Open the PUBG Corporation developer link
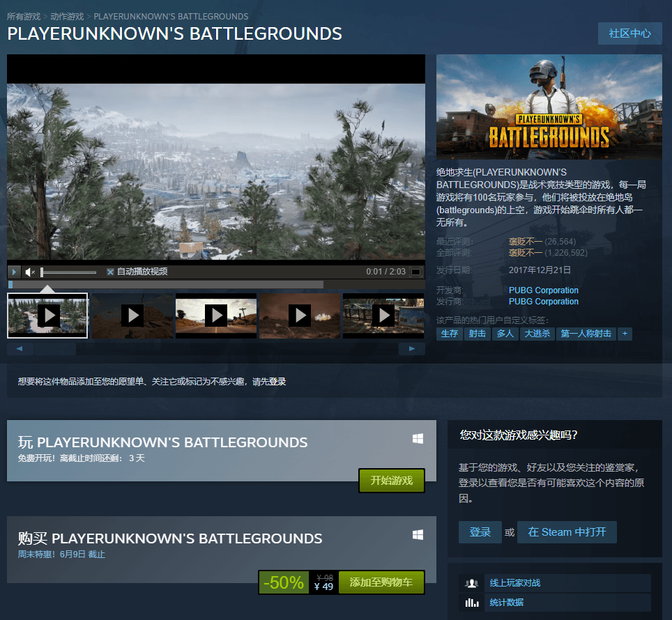The image size is (672, 620). point(543,290)
